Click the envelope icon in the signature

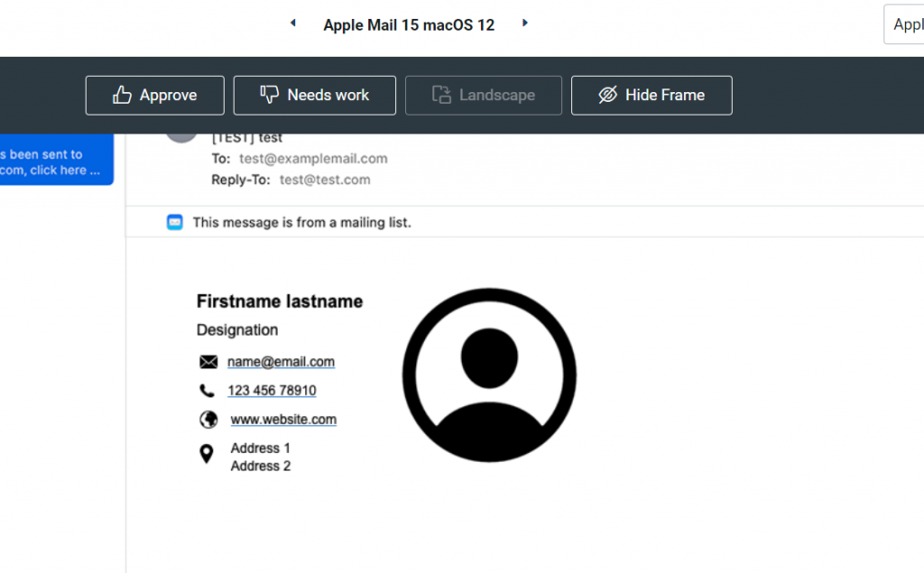pyautogui.click(x=208, y=362)
